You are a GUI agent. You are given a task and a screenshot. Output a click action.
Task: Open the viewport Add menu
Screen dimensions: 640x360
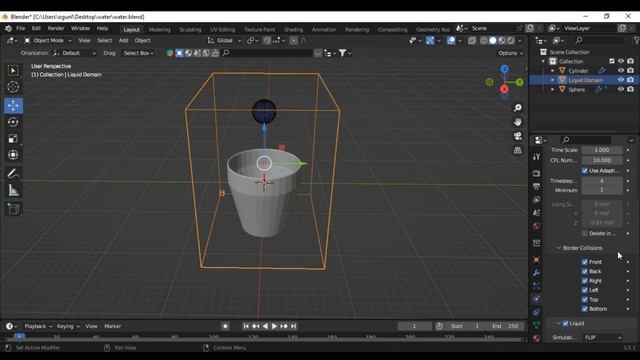click(123, 40)
